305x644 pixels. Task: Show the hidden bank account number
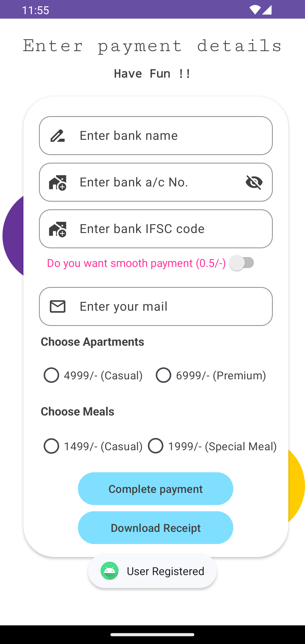[x=254, y=182]
